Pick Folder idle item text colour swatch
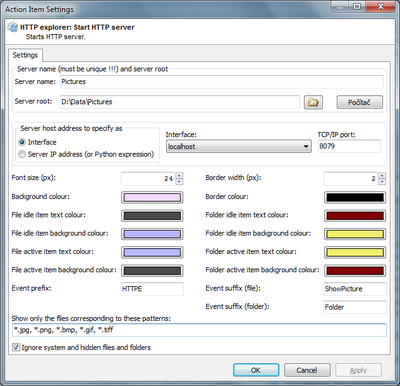This screenshot has height=386, width=400. 355,216
